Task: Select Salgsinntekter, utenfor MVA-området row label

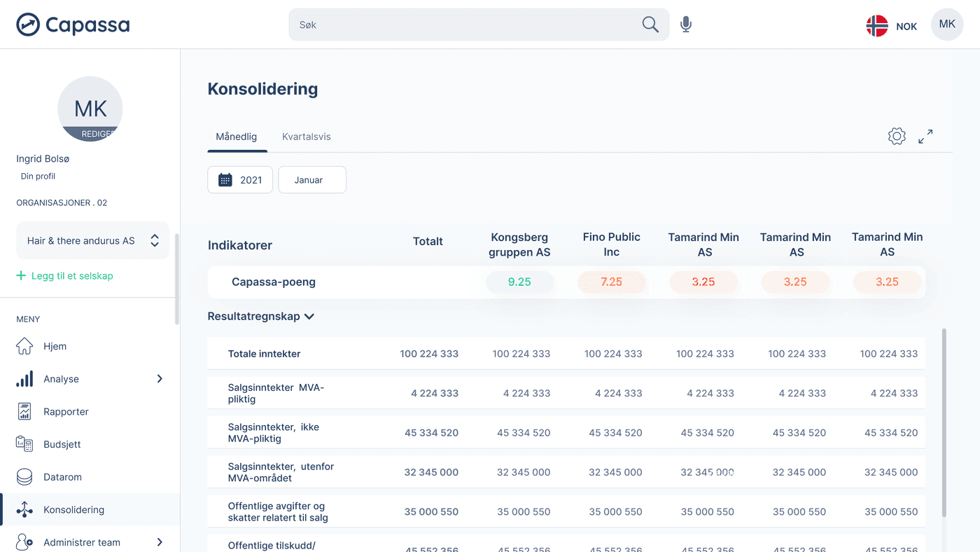Action: coord(281,472)
